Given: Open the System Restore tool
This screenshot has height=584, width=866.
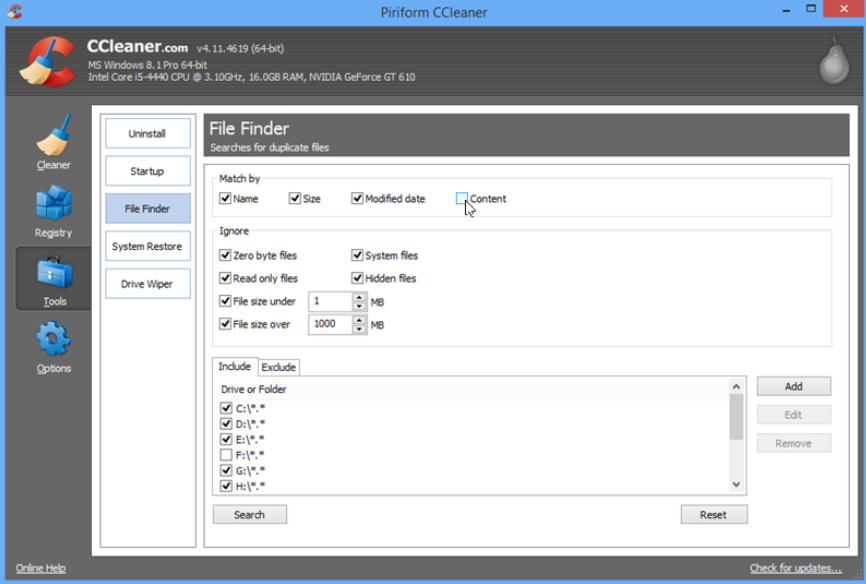Looking at the screenshot, I should point(147,246).
